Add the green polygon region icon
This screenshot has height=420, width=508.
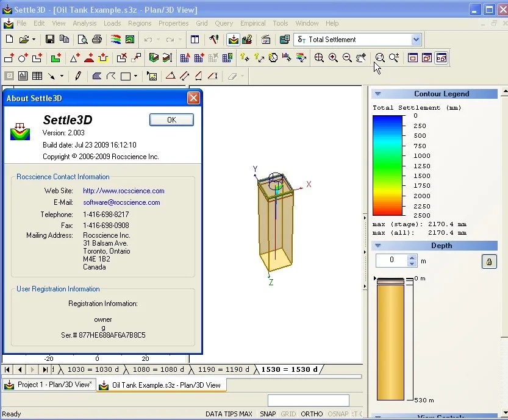click(x=56, y=58)
